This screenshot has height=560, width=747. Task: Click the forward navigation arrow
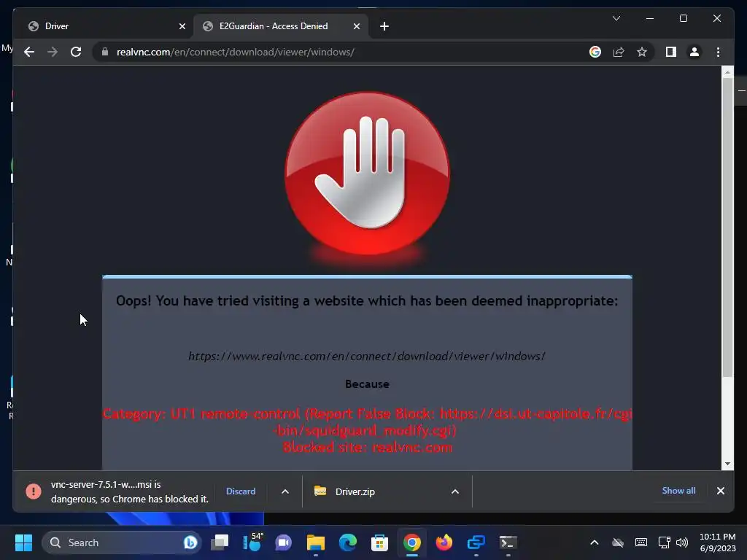(x=53, y=52)
